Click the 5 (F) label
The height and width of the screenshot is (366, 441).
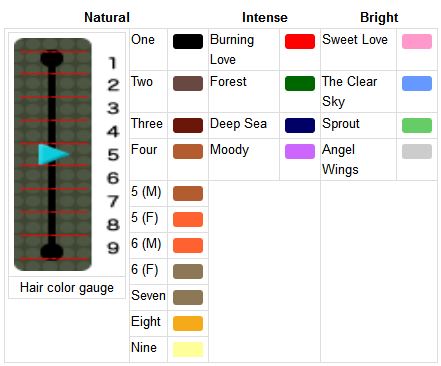pos(144,218)
